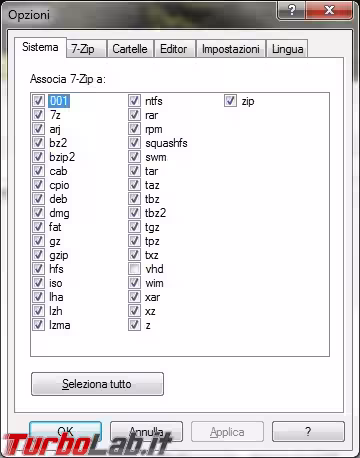Toggle the swm checkbox
This screenshot has width=360, height=458.
click(134, 157)
